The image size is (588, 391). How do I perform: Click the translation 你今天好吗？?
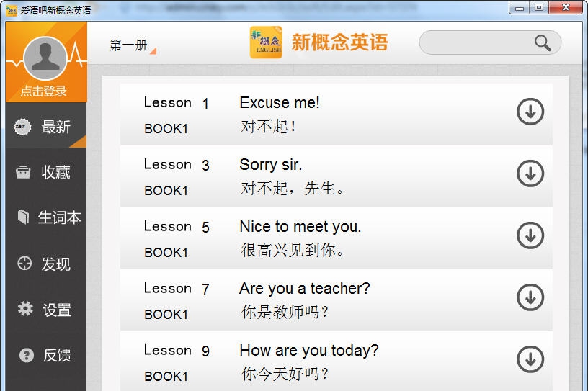coord(285,374)
